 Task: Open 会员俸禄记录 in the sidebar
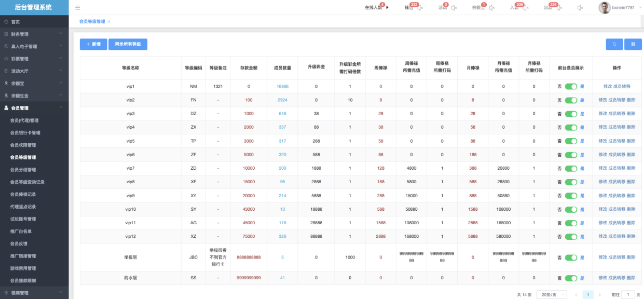coord(23,194)
